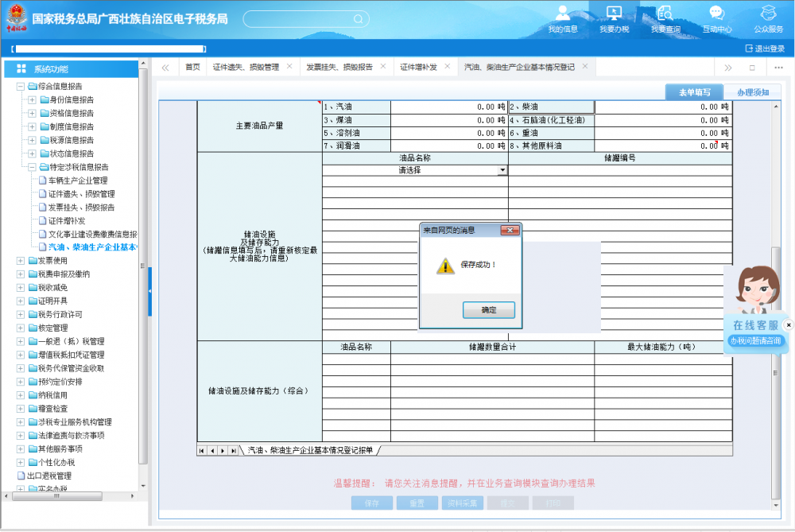Click the 互动中心 chat icon

click(x=715, y=16)
